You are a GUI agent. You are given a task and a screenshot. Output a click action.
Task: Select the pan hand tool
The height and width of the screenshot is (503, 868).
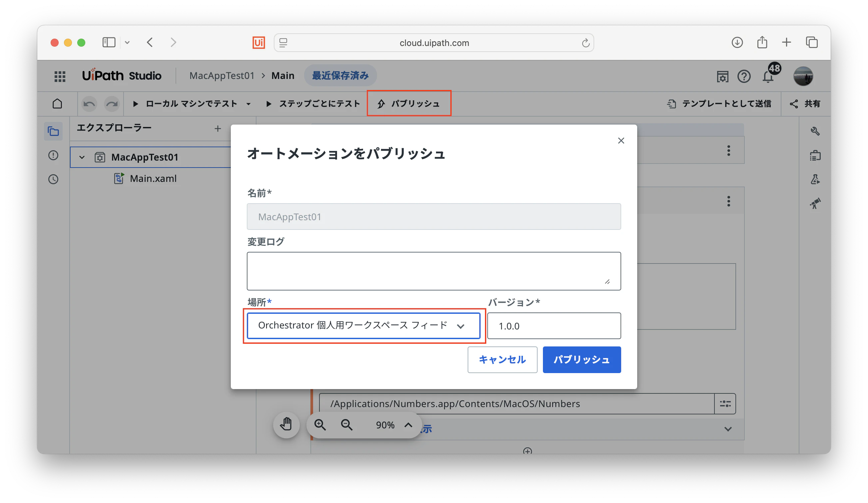(286, 425)
